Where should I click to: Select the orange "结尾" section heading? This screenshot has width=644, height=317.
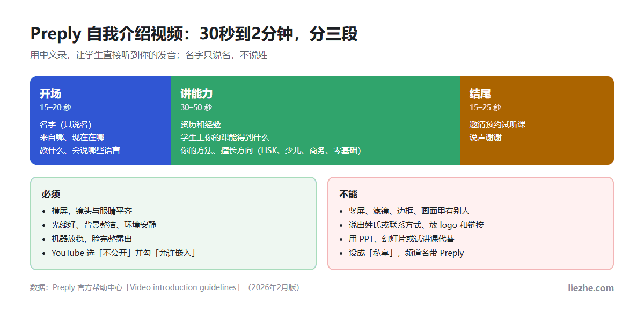click(x=480, y=93)
